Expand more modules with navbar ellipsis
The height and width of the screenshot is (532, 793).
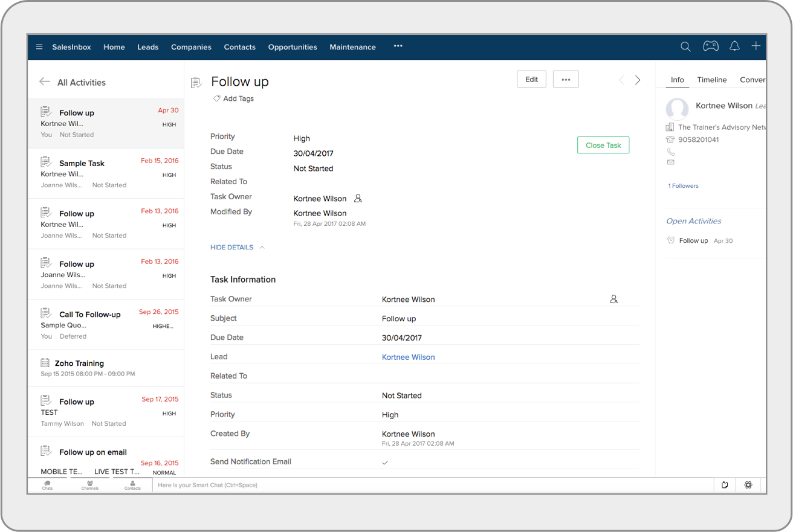coord(398,46)
